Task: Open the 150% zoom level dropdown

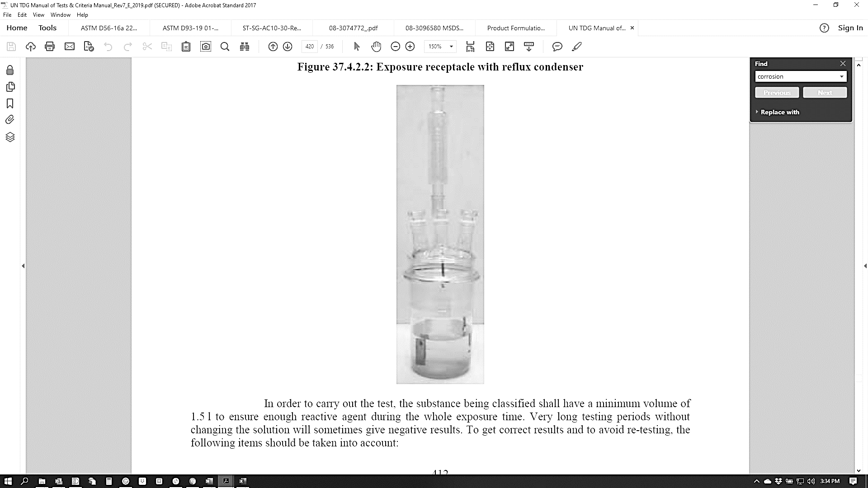Action: (x=451, y=47)
